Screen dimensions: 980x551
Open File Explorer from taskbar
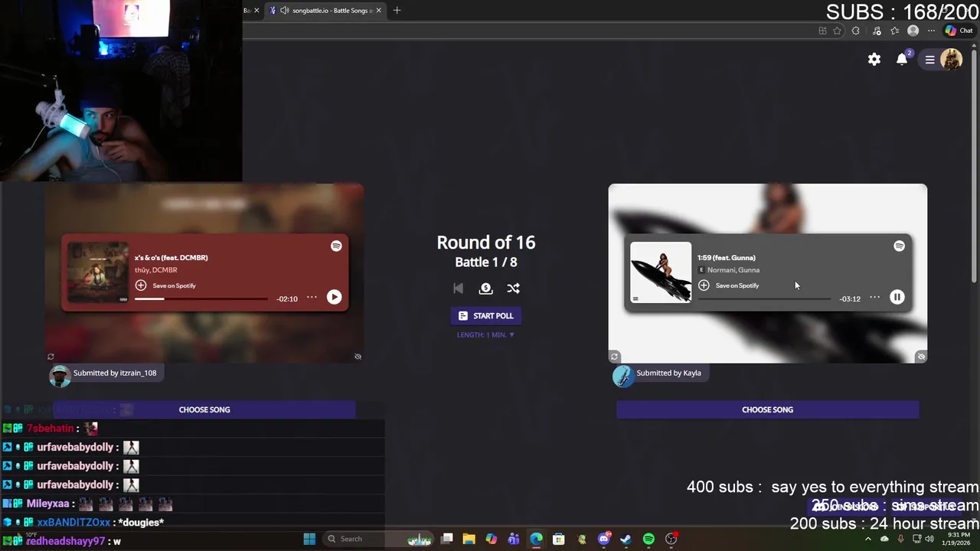coord(469,539)
